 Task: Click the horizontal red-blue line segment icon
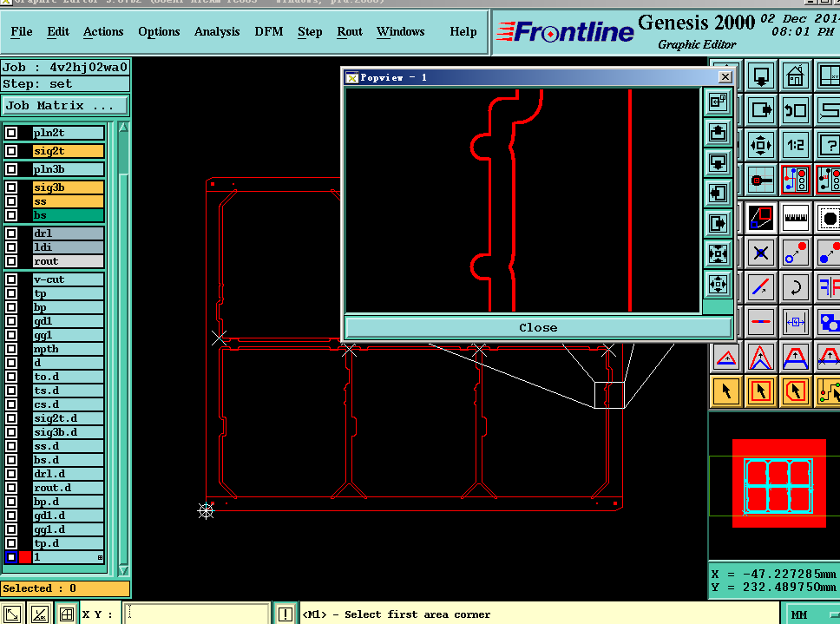[x=761, y=321]
